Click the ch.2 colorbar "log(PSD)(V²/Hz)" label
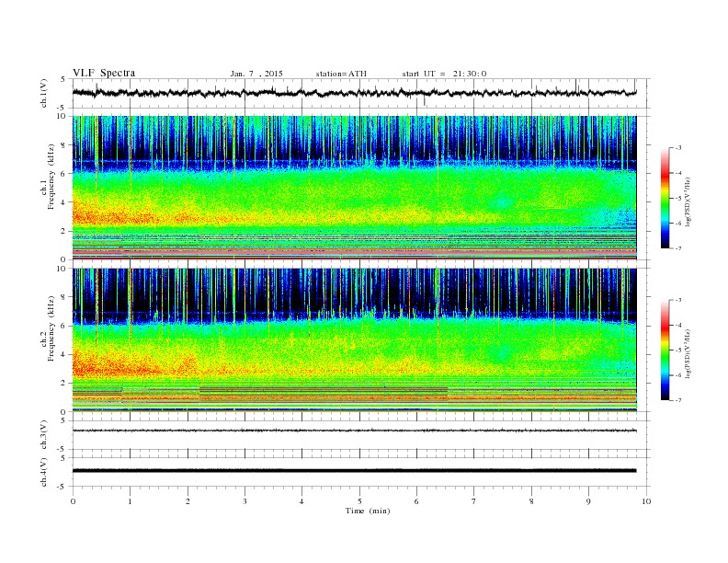The height and width of the screenshot is (563, 728). point(688,352)
